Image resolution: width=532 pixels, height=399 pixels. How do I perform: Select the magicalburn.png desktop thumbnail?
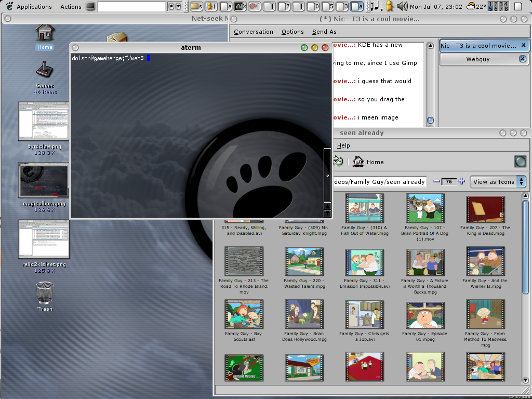tap(44, 180)
